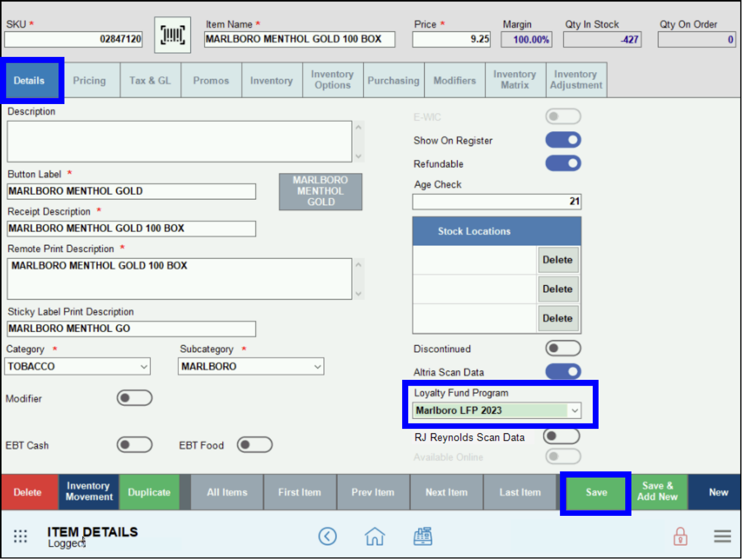Open the Inventory Matrix tab
This screenshot has width=743, height=560.
[515, 80]
